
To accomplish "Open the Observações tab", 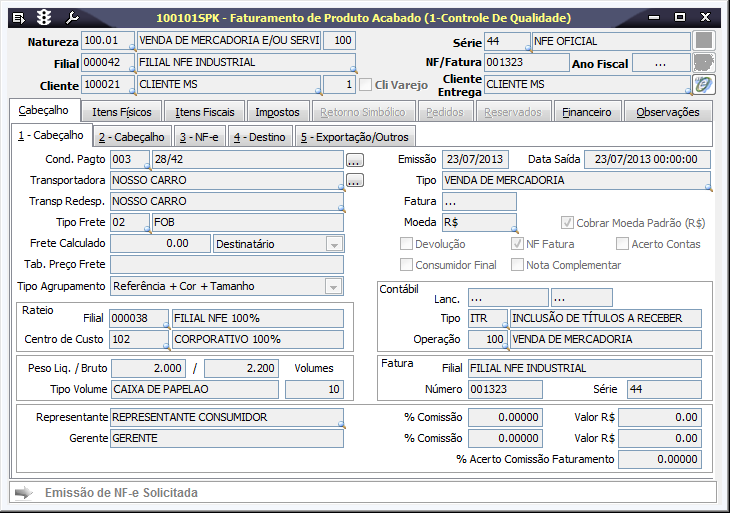I will click(668, 112).
